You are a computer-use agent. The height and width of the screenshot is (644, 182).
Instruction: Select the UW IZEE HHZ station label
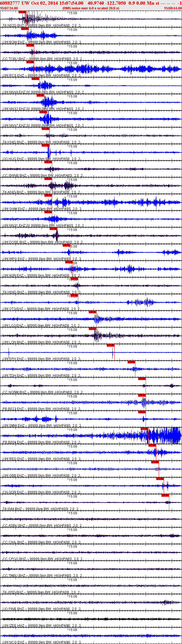point(42,626)
